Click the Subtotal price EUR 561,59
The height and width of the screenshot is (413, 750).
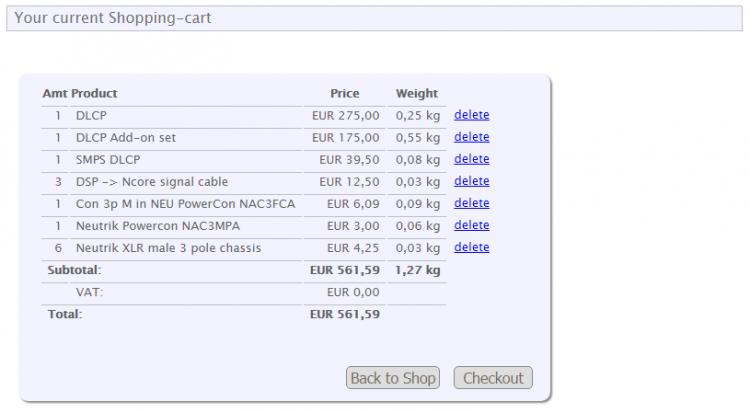tap(345, 270)
